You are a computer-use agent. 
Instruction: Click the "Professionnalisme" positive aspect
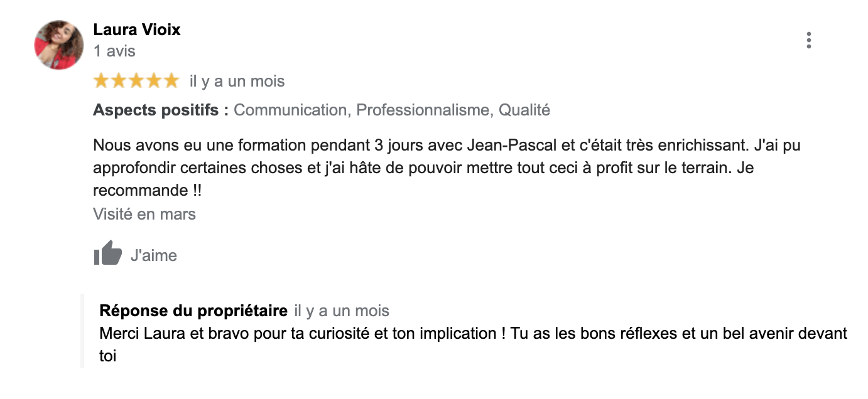(423, 110)
